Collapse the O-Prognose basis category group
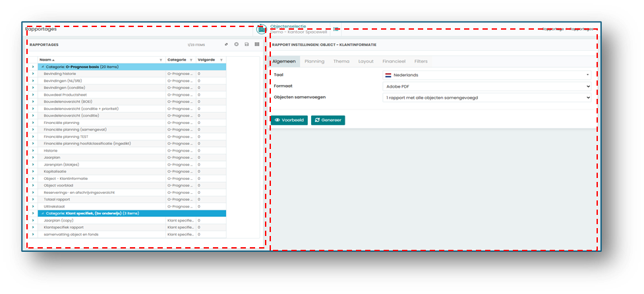 tap(43, 67)
